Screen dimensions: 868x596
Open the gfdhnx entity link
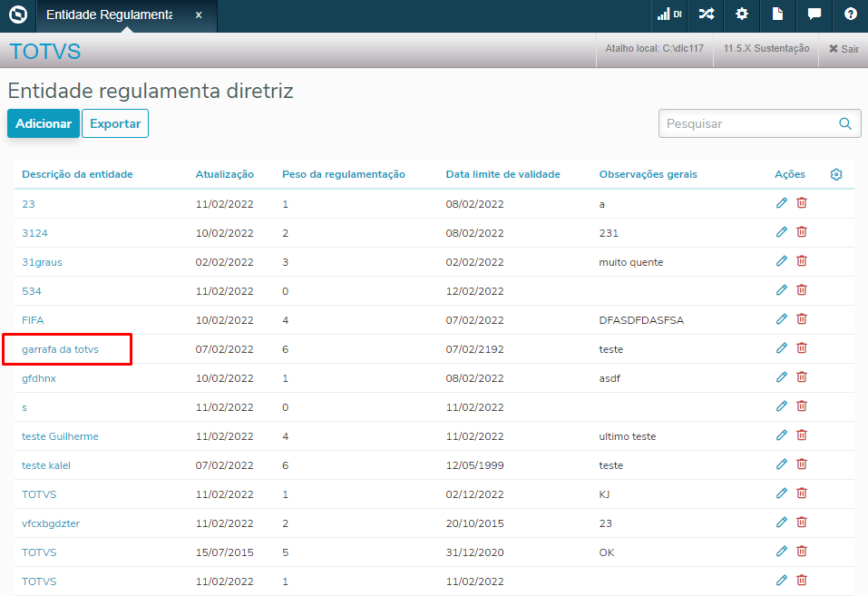[x=39, y=378]
